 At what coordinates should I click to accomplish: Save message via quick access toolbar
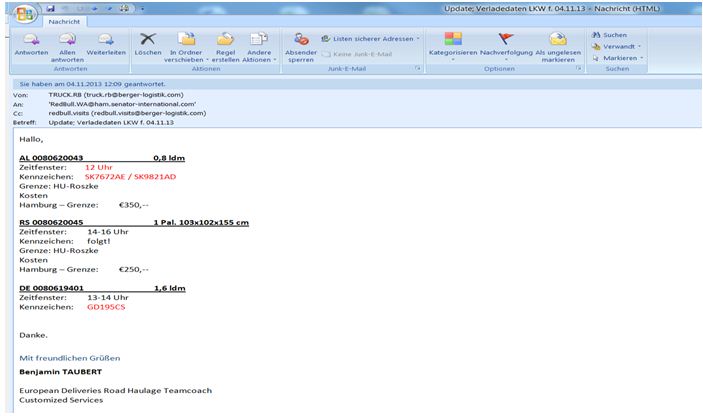pos(51,9)
